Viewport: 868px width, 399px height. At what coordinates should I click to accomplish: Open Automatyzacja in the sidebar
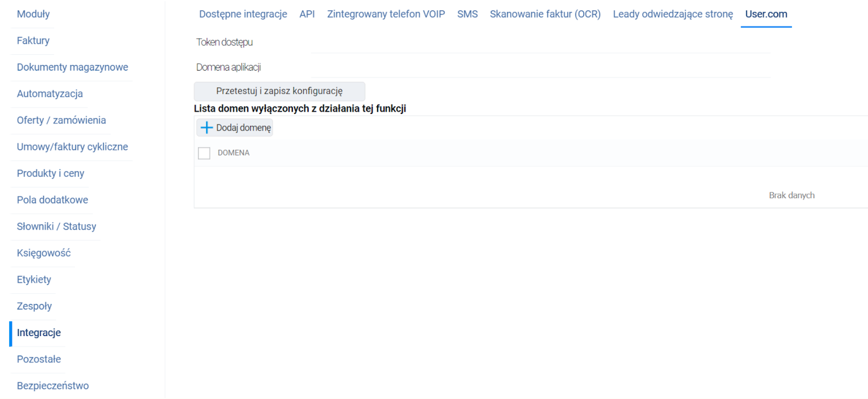[50, 94]
